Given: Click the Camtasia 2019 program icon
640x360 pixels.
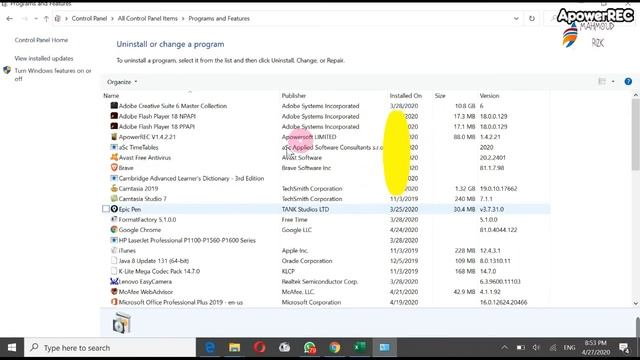Looking at the screenshot, I should pos(114,188).
